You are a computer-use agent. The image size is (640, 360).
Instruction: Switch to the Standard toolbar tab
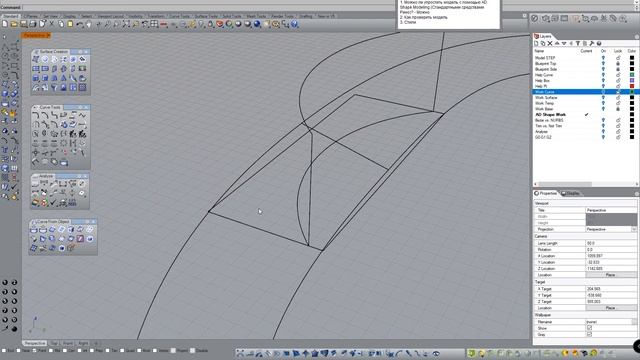(11, 16)
